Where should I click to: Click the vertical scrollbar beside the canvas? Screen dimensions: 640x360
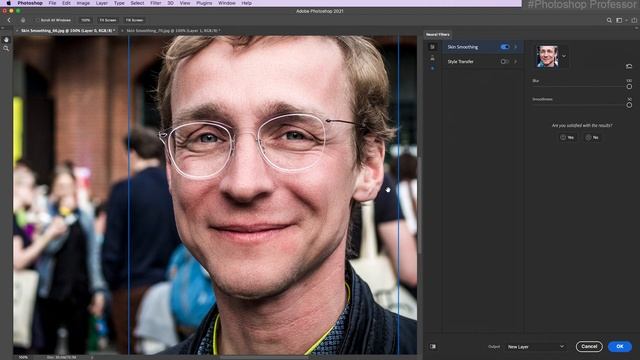coord(419,204)
